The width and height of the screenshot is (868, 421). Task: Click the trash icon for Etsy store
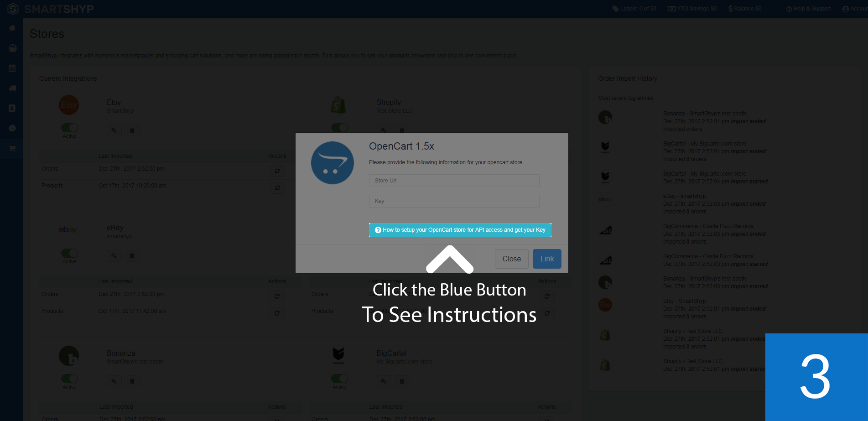coord(132,130)
